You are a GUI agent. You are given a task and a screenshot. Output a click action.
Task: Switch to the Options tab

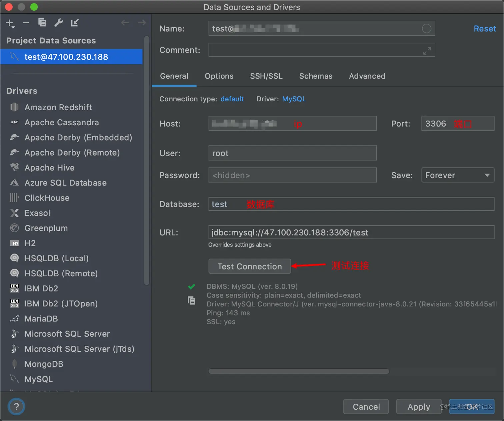coord(219,76)
